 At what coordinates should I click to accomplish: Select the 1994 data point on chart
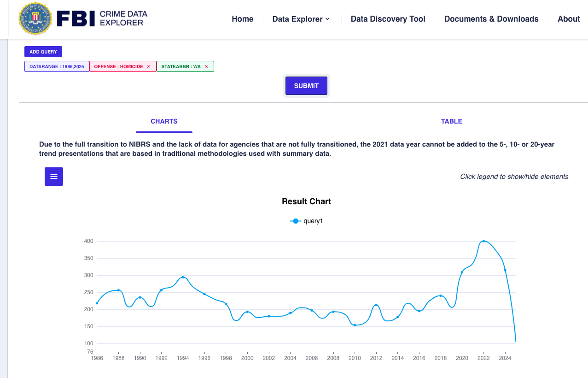tap(183, 277)
